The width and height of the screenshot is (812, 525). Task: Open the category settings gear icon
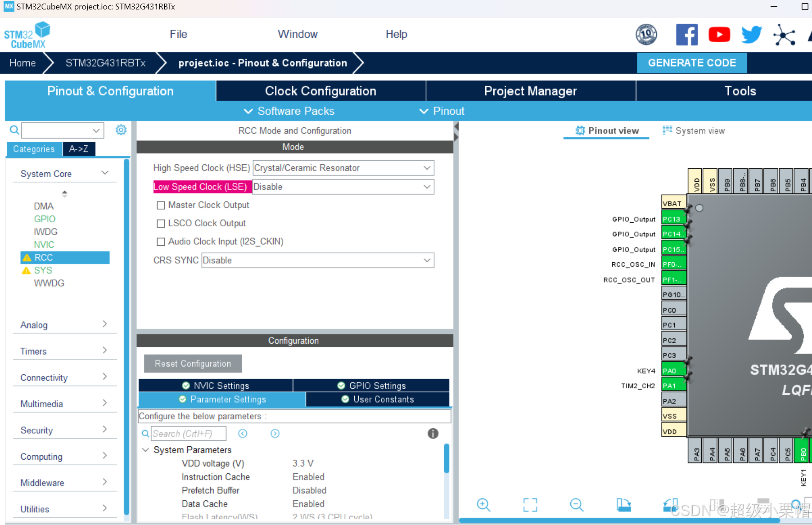[x=121, y=130]
